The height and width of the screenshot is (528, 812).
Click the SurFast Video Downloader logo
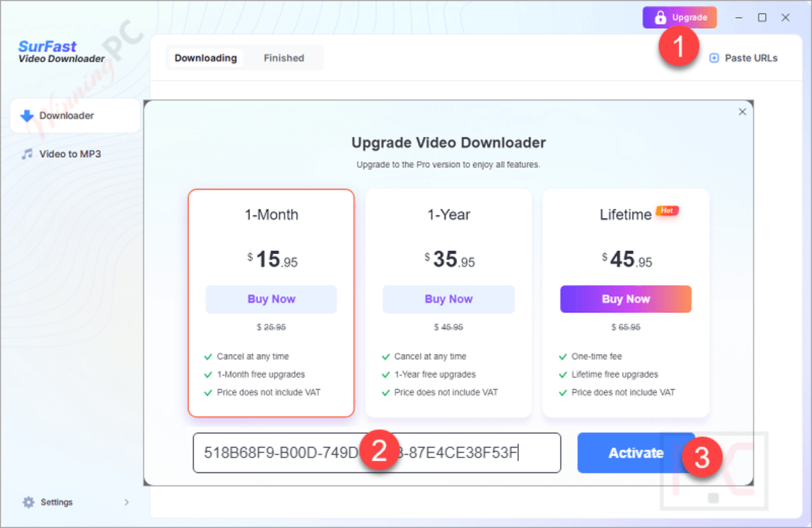pos(61,52)
